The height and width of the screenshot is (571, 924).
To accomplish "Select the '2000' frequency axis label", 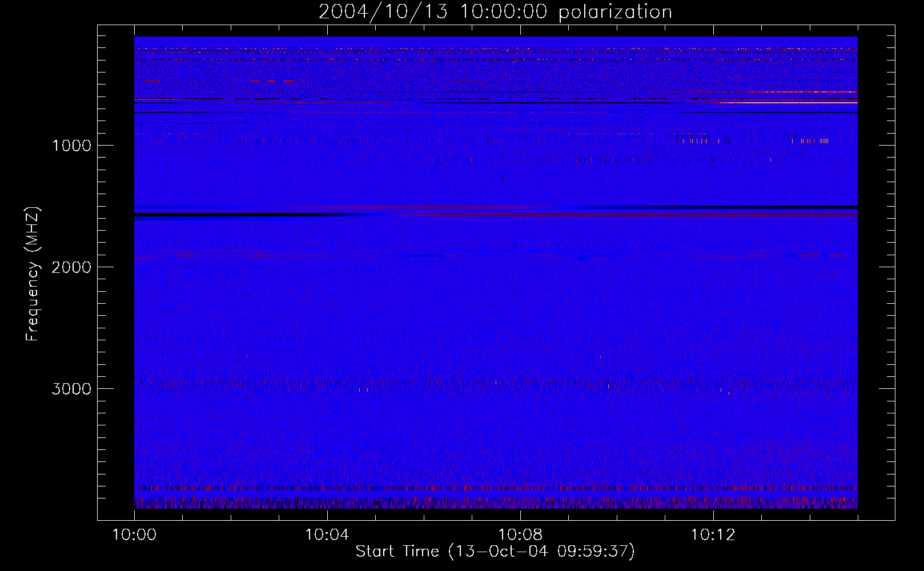I will pyautogui.click(x=71, y=267).
